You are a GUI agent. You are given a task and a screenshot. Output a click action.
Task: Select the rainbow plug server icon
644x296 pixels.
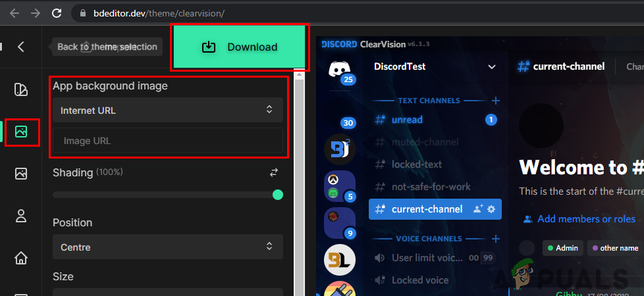339,289
